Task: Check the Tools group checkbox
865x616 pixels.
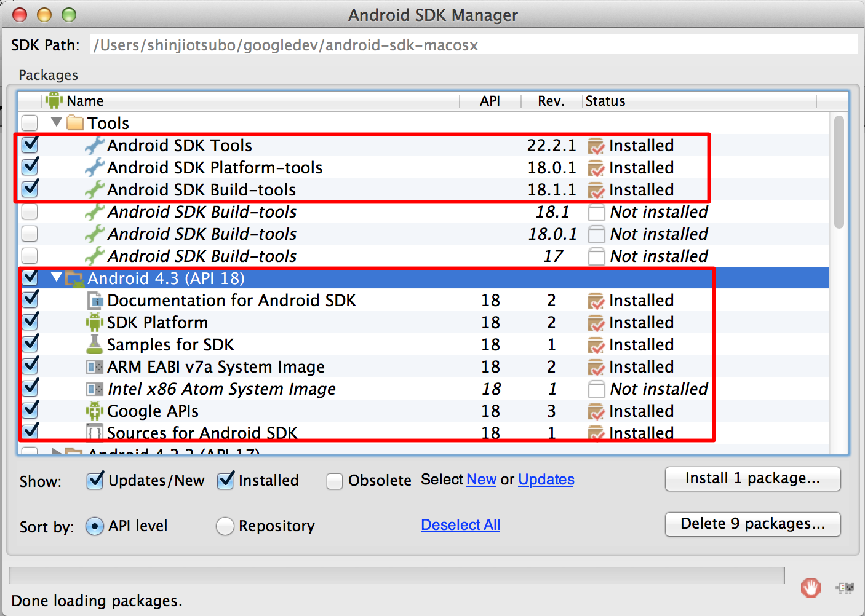Action: (30, 123)
